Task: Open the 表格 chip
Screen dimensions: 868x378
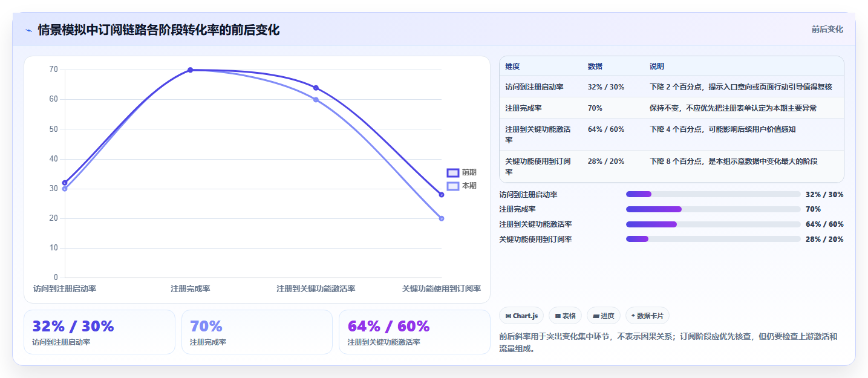Action: click(x=565, y=316)
